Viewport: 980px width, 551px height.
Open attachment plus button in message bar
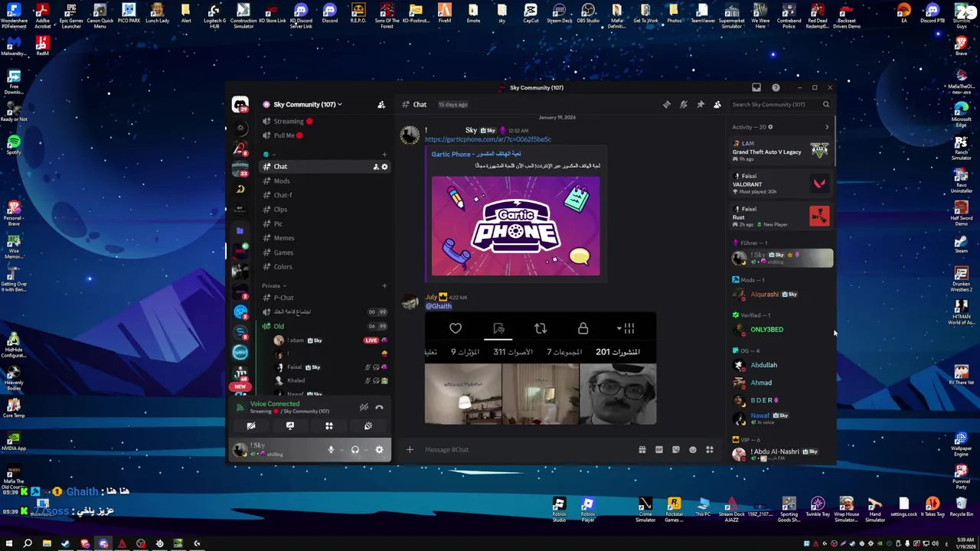click(x=410, y=450)
